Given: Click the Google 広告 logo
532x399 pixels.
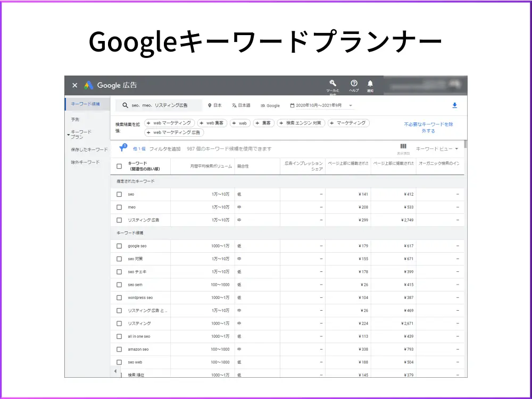Looking at the screenshot, I should 98,85.
